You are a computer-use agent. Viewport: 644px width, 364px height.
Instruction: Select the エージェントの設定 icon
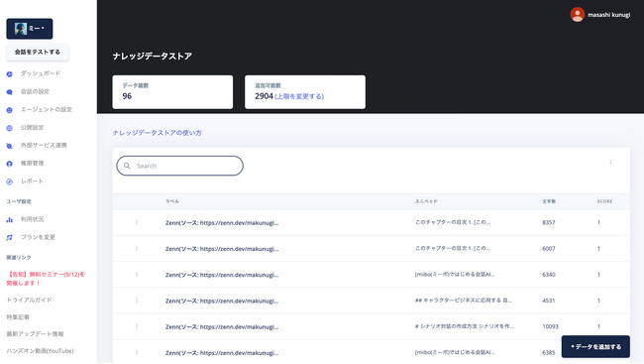point(10,110)
